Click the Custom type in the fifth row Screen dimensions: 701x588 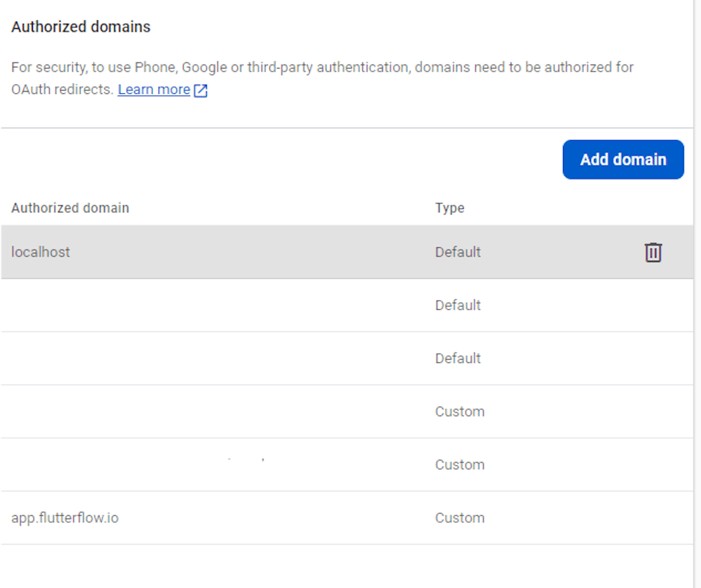[x=459, y=465]
